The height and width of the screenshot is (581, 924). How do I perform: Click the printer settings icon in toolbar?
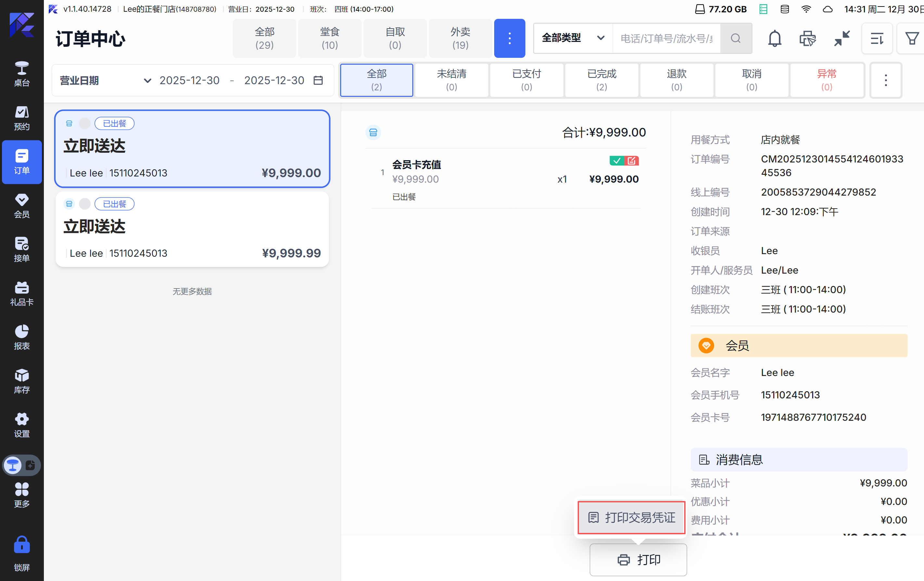click(807, 38)
